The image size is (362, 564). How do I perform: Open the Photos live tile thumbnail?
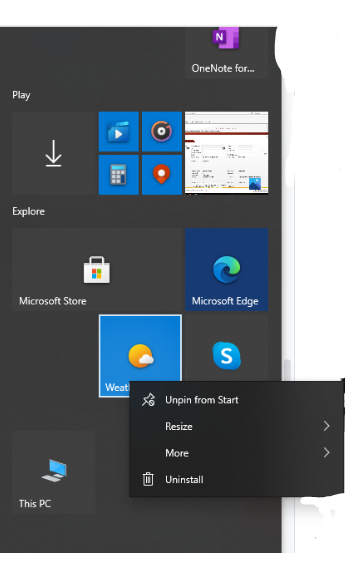pos(226,153)
